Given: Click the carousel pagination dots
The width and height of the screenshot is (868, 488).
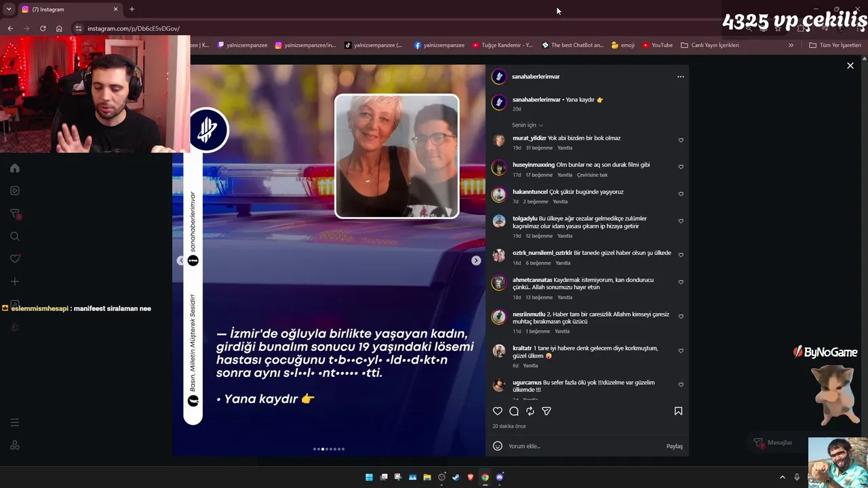Looking at the screenshot, I should [329, 449].
